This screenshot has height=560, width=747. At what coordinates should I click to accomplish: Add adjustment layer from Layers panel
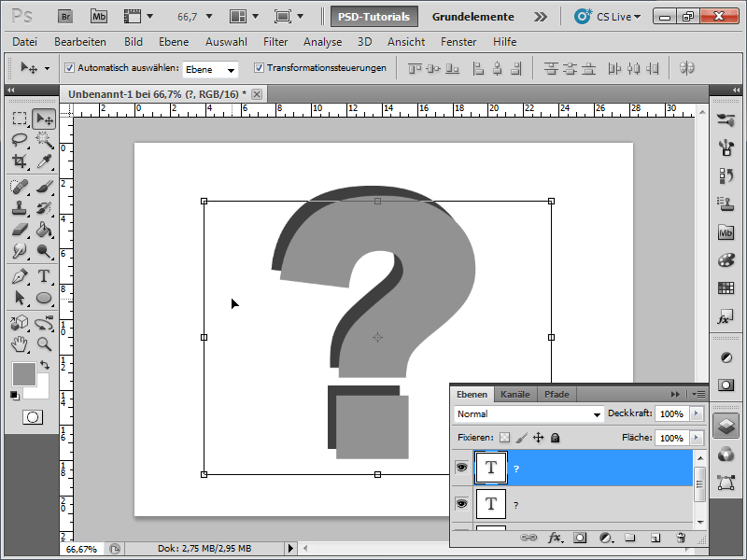[605, 538]
